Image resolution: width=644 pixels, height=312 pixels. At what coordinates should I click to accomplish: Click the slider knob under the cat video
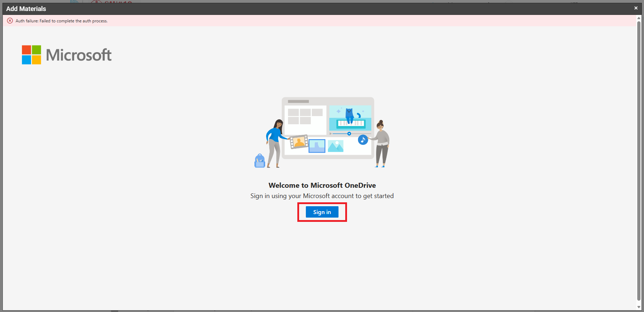pos(349,134)
